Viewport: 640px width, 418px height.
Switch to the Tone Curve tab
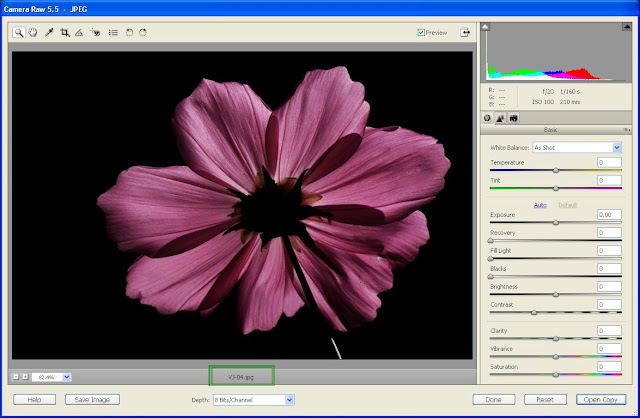pyautogui.click(x=500, y=117)
